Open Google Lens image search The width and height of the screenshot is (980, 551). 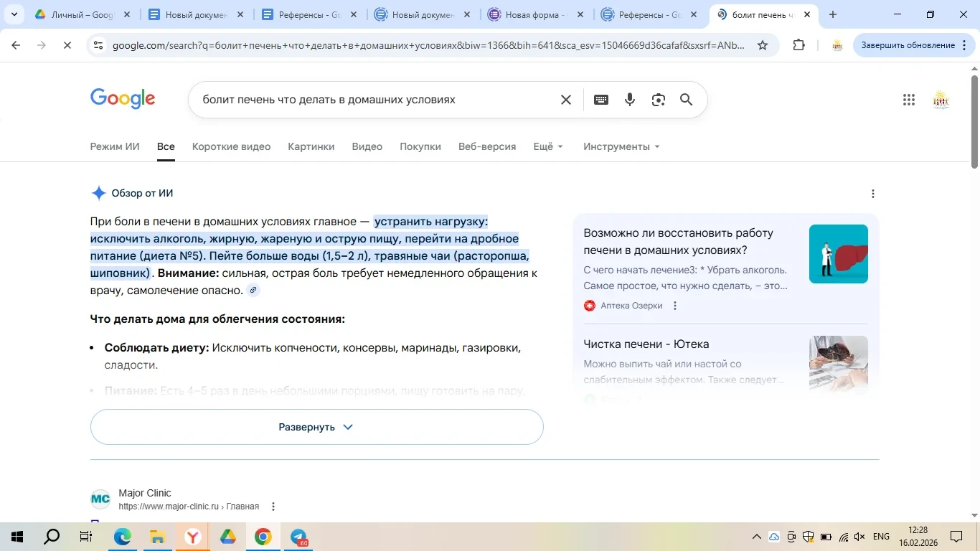tap(658, 100)
